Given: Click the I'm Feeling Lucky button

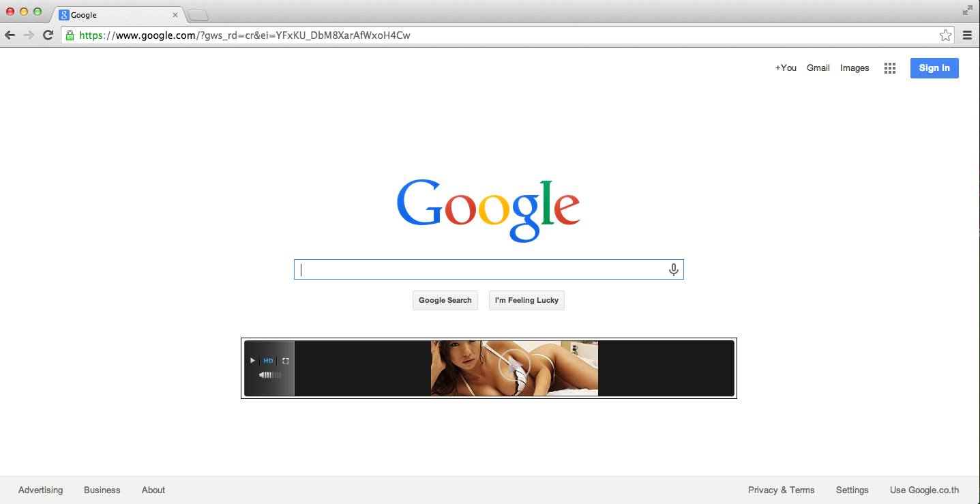Looking at the screenshot, I should 526,301.
